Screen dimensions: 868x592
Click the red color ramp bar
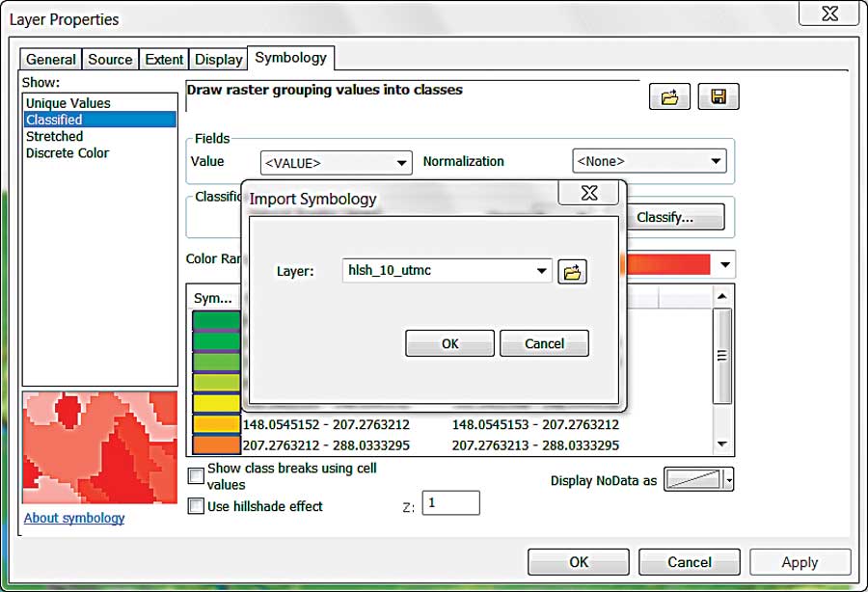point(668,264)
